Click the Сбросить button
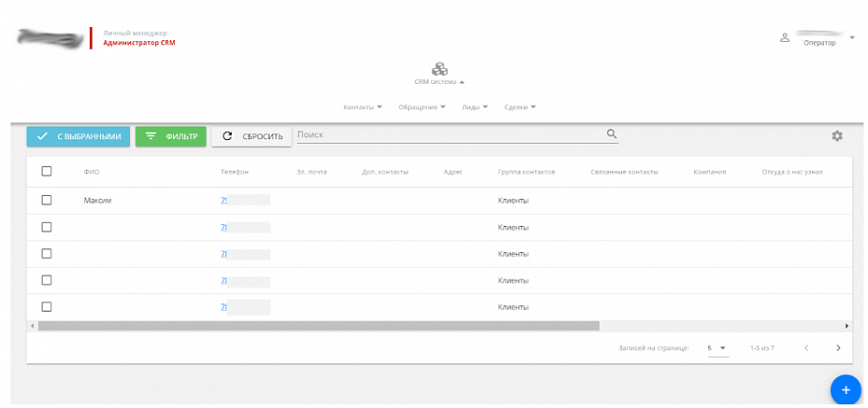This screenshot has height=408, width=868. [x=251, y=136]
